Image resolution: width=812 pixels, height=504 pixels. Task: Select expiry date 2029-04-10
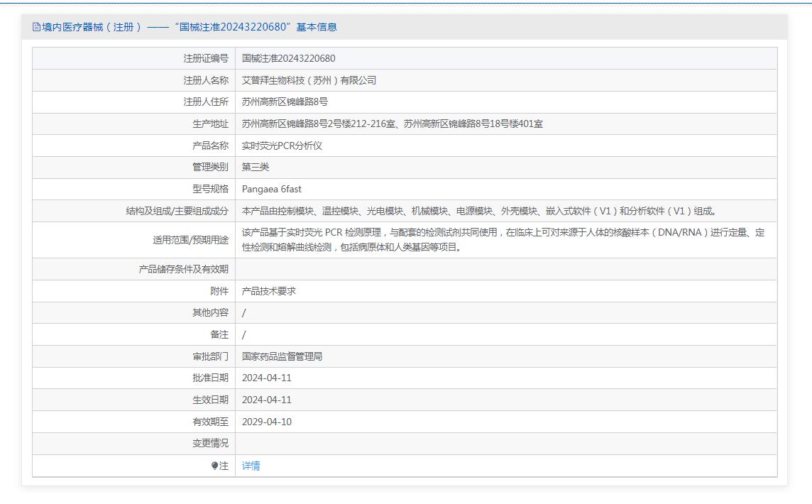(267, 422)
